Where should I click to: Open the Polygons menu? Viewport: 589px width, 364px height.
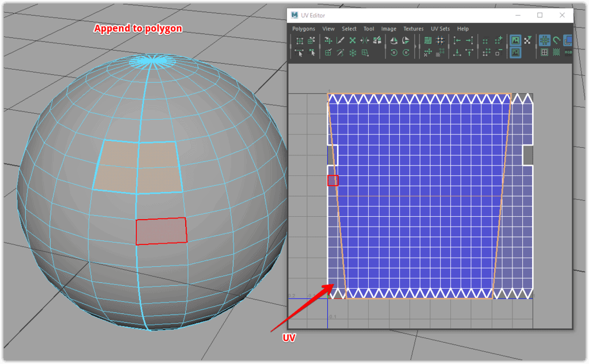point(303,29)
